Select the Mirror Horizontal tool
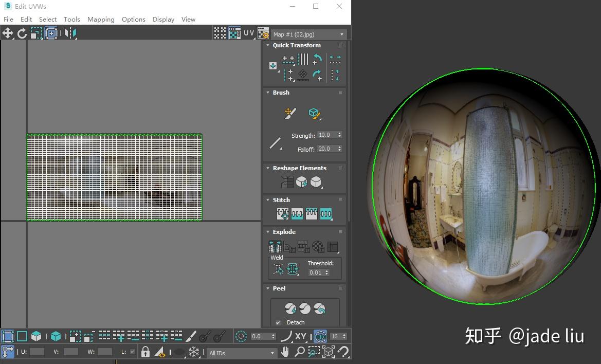601x364 pixels. coord(70,33)
